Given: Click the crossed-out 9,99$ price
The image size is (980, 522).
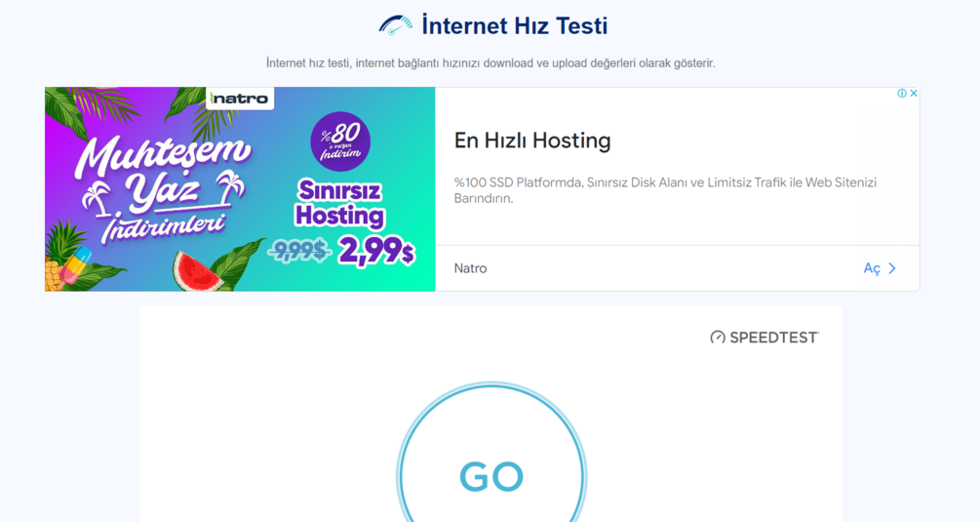Looking at the screenshot, I should (299, 251).
